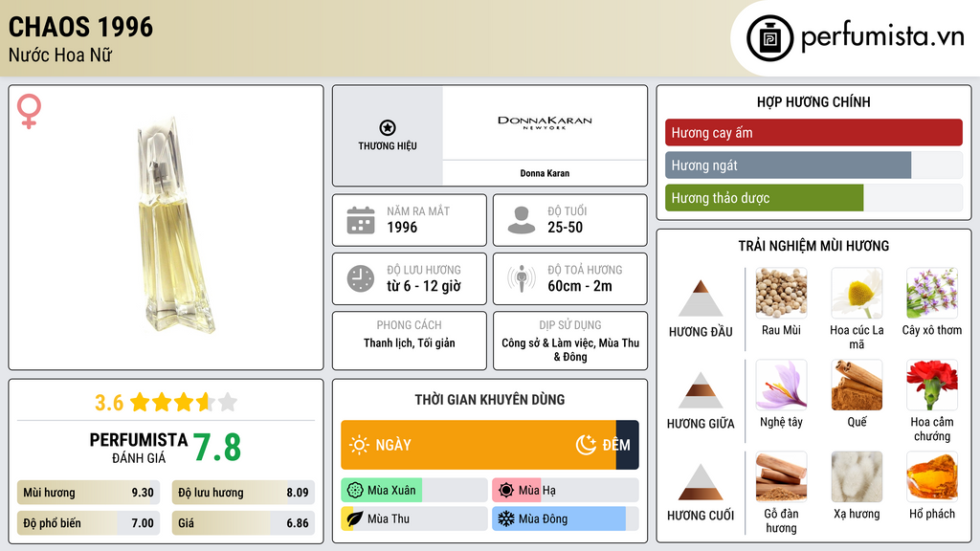Click the perfumista.vn site name
This screenshot has height=551, width=980.
pyautogui.click(x=881, y=37)
